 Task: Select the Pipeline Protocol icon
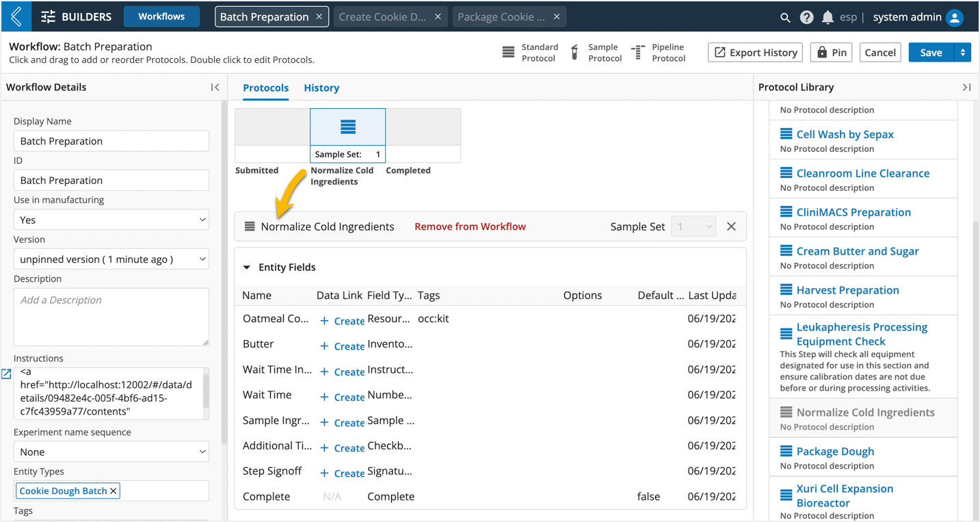[637, 52]
